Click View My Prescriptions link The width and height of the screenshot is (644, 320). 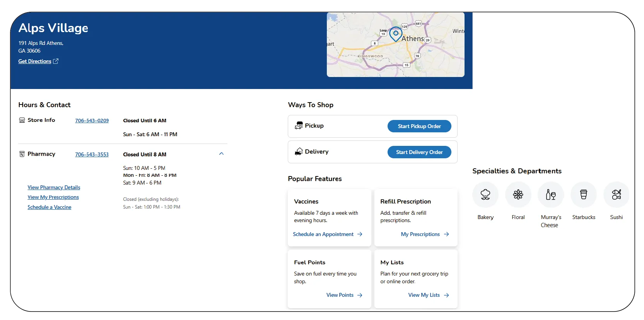pos(53,197)
